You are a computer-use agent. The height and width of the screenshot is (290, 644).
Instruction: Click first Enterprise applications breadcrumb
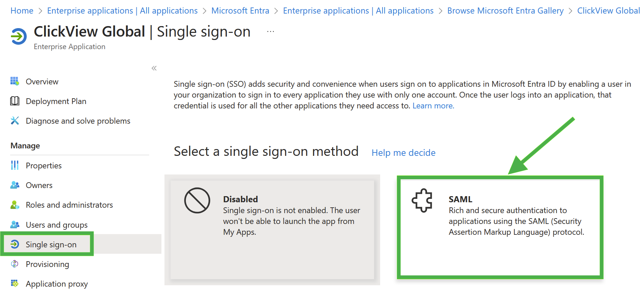122,11
